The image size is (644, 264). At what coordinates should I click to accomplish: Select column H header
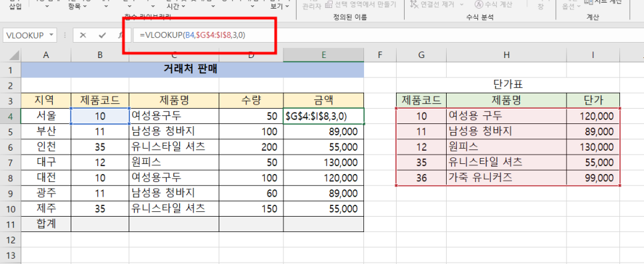point(507,55)
